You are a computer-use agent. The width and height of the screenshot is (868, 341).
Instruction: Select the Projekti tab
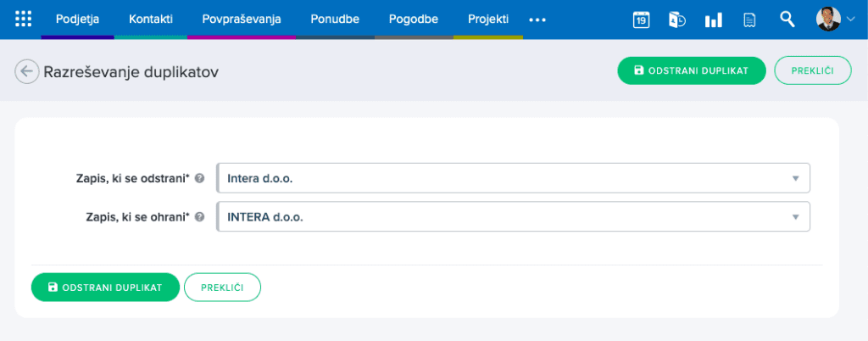point(488,19)
